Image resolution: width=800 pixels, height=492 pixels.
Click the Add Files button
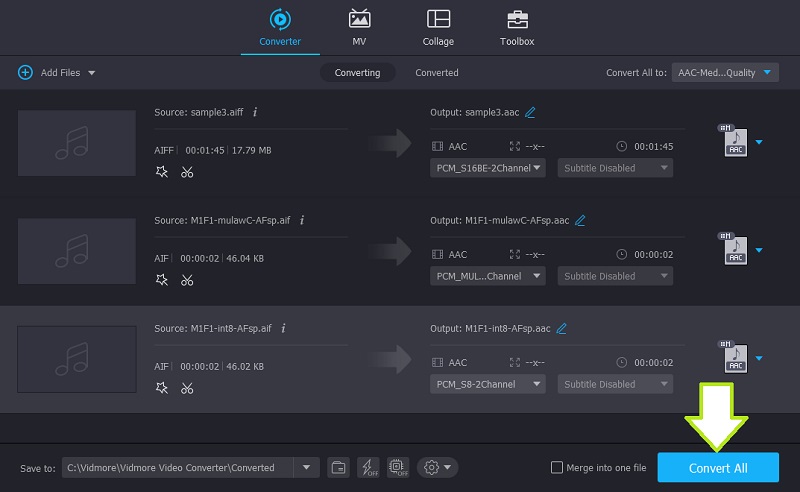[x=56, y=72]
